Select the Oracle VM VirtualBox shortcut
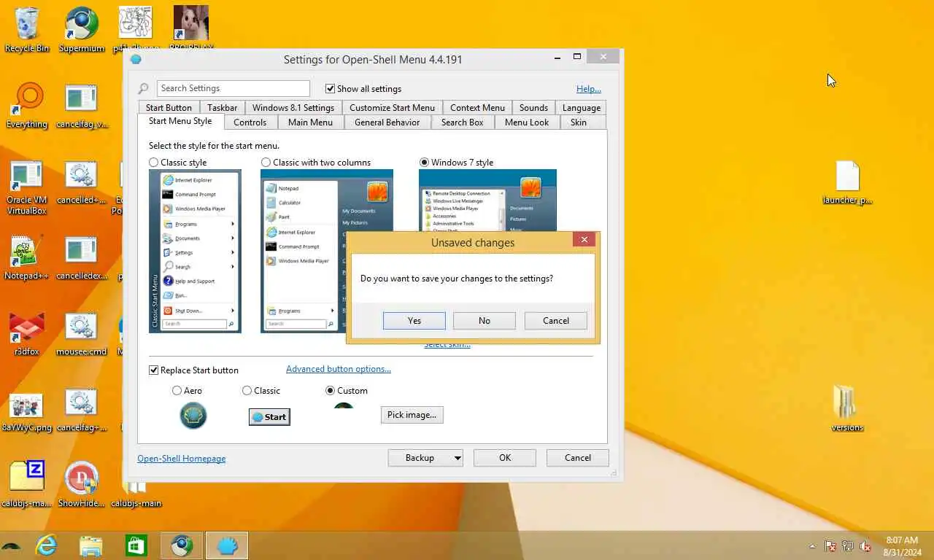Image resolution: width=934 pixels, height=560 pixels. click(27, 187)
